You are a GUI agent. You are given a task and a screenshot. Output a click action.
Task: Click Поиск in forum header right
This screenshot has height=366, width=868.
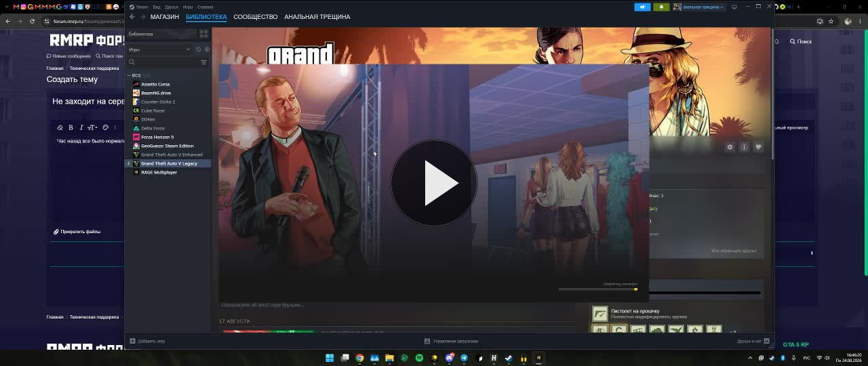coord(801,42)
